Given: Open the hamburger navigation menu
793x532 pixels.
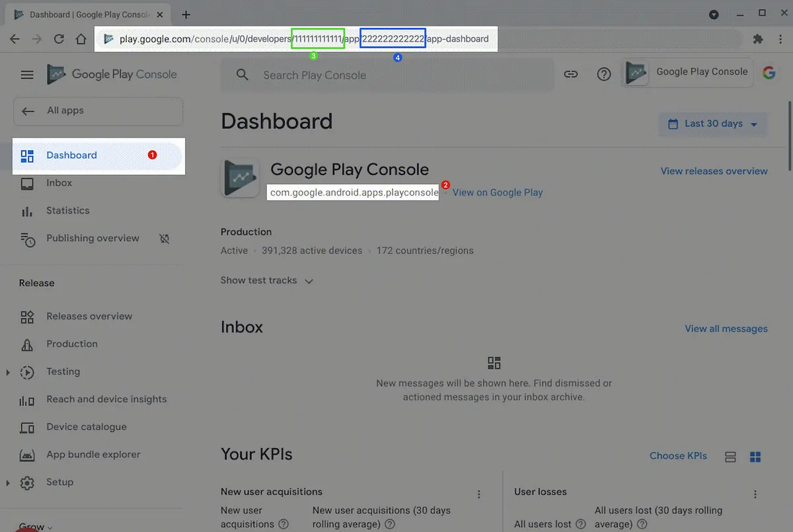Looking at the screenshot, I should click(x=27, y=75).
